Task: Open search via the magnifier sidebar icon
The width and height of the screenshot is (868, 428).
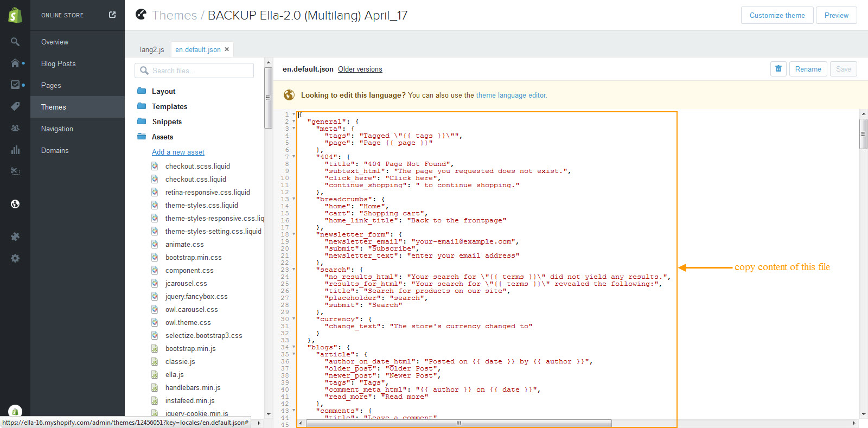Action: (x=15, y=42)
